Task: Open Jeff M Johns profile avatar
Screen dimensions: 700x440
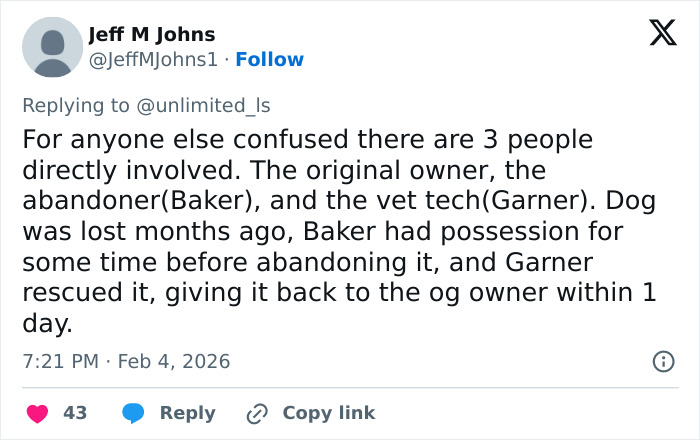Action: pos(52,47)
